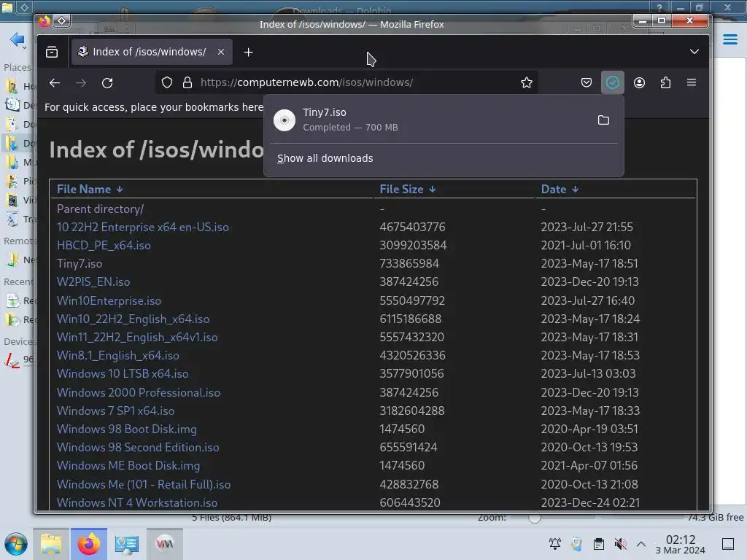The image size is (747, 560).
Task: Click the Win11_22H2_English_x64v1.iso link
Action: click(136, 337)
